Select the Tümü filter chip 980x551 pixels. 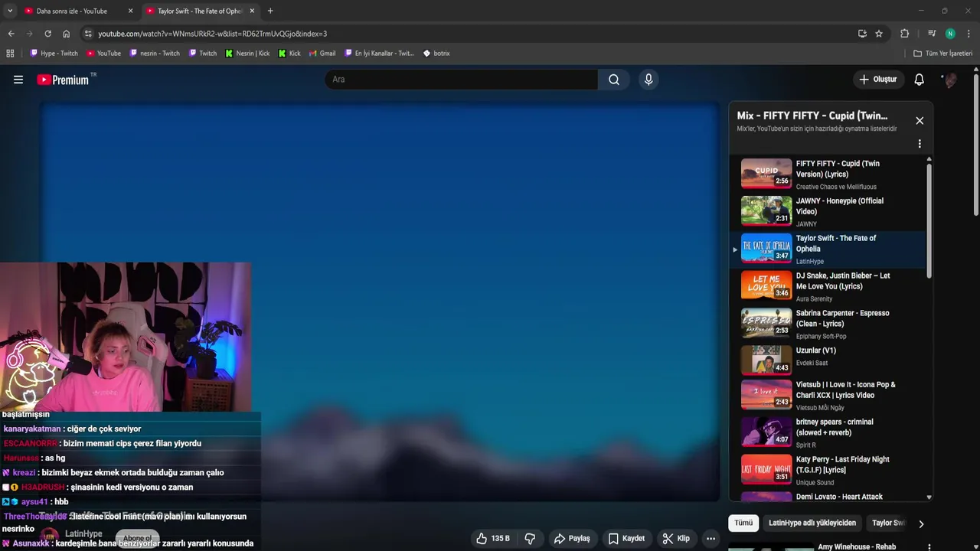click(743, 523)
